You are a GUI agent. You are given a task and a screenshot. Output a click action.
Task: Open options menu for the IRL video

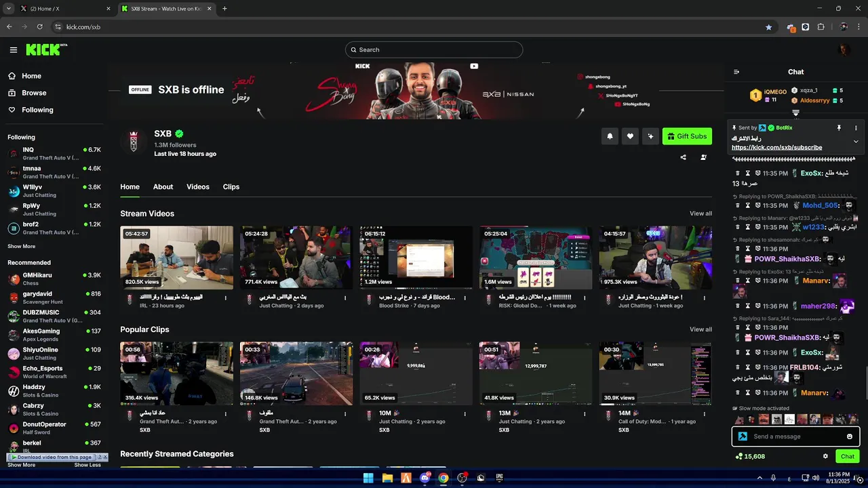(226, 298)
